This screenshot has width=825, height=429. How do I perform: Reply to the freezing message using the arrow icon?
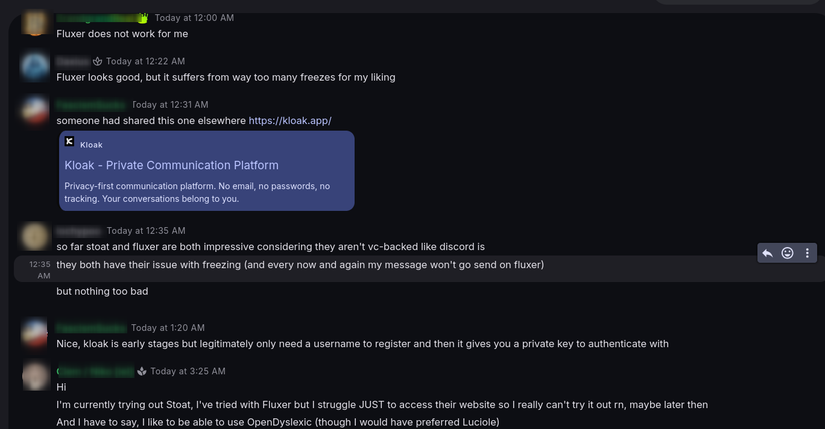[767, 253]
